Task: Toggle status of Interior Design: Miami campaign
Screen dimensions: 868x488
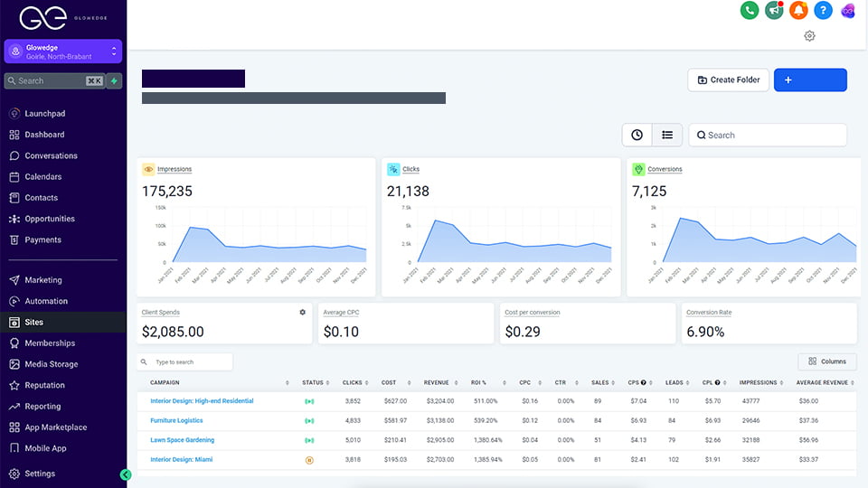Action: [308, 460]
